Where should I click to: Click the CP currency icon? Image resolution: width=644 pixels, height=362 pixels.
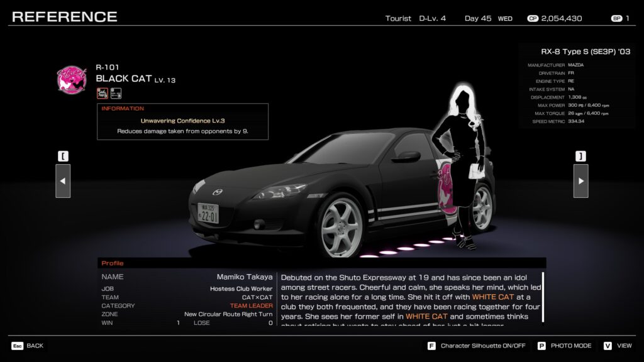[x=533, y=18]
